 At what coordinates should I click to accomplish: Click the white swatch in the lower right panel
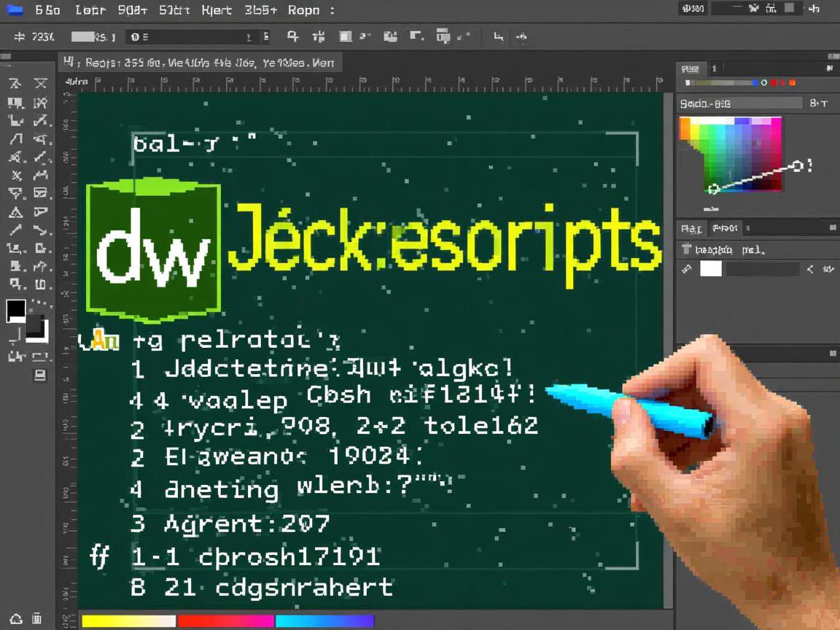[x=710, y=268]
